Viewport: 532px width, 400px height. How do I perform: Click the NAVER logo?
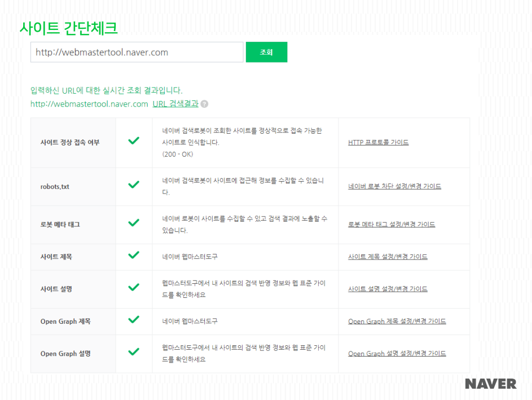pyautogui.click(x=491, y=384)
